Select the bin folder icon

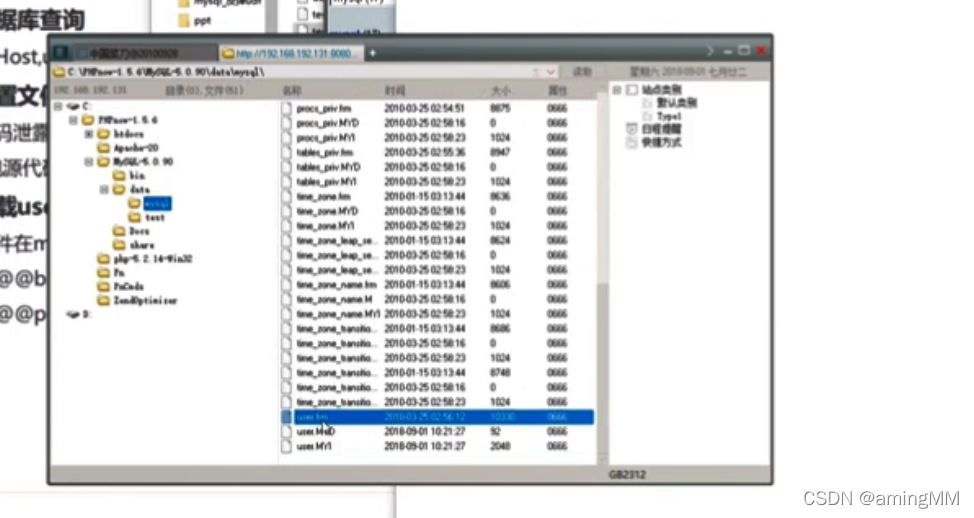coord(119,176)
